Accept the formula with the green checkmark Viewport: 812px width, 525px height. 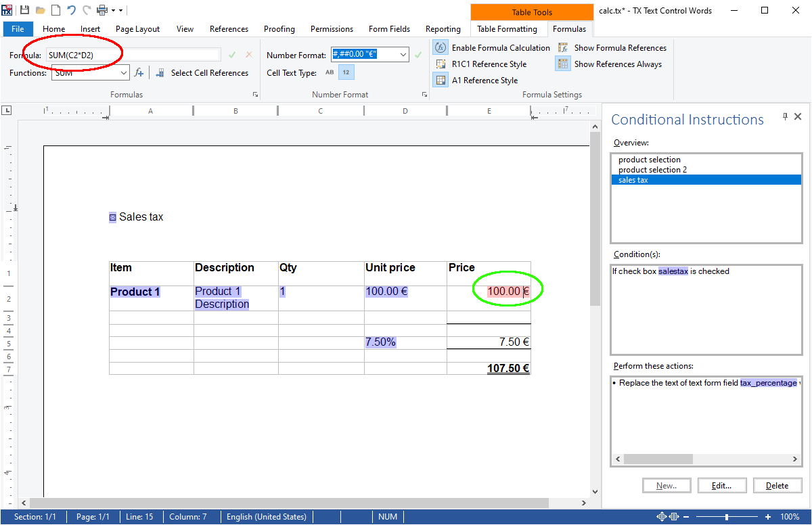[x=232, y=55]
